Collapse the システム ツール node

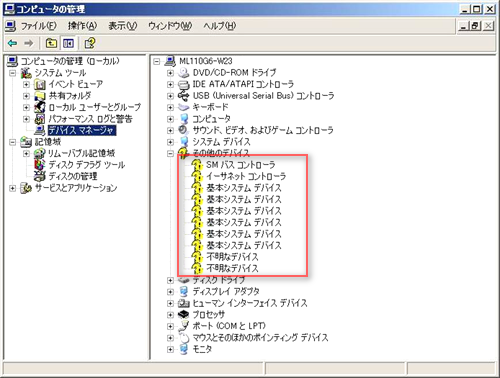tap(13, 73)
